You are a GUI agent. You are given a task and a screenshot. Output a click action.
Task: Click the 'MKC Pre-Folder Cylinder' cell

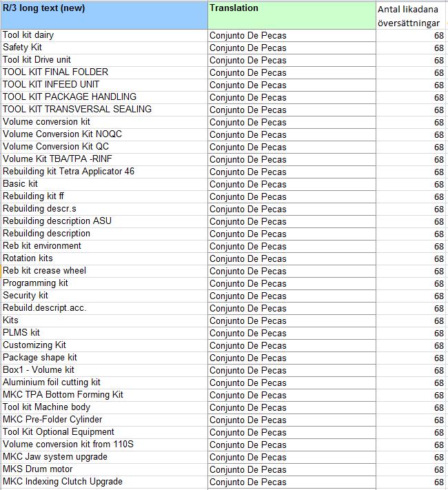coord(104,420)
